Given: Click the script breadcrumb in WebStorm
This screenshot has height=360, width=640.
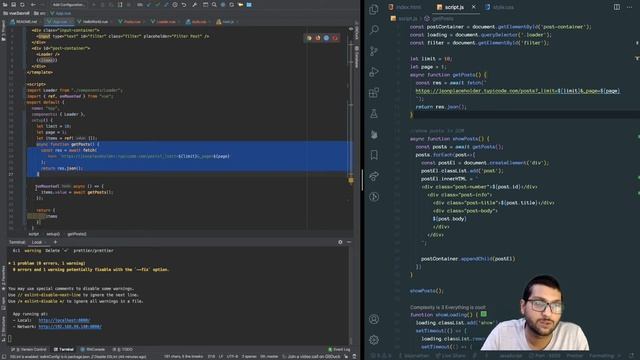Looking at the screenshot, I should 33,234.
